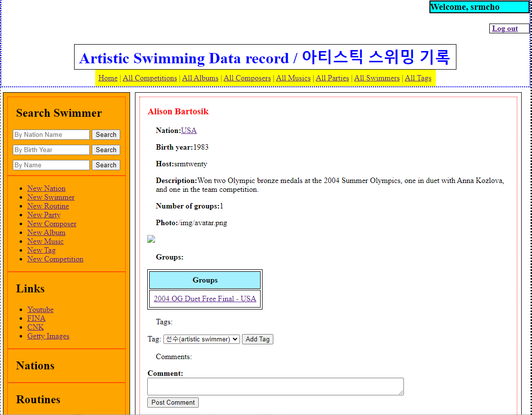Image resolution: width=532 pixels, height=415 pixels.
Task: Open the All Musics page
Action: click(x=293, y=78)
